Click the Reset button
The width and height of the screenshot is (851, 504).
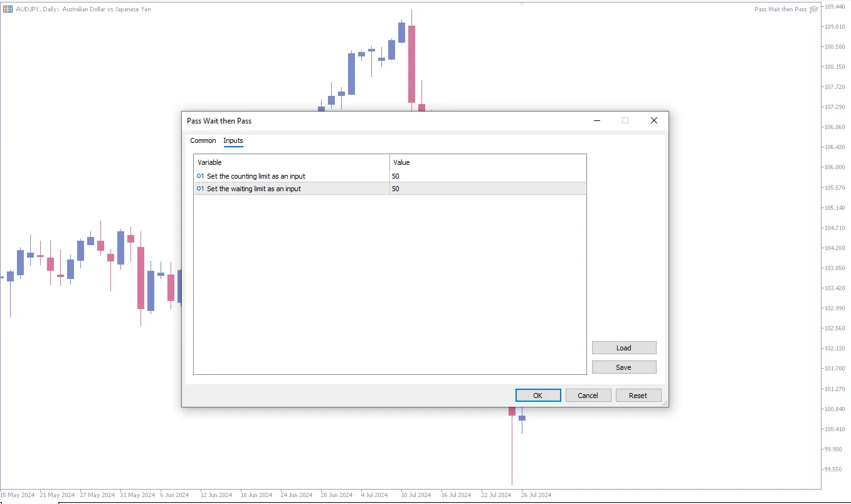click(638, 396)
